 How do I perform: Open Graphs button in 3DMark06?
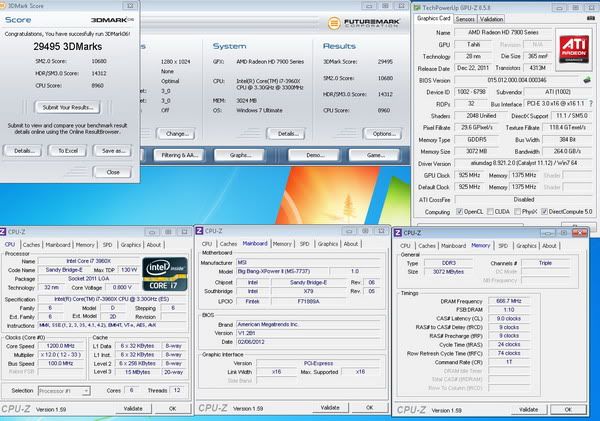240,155
